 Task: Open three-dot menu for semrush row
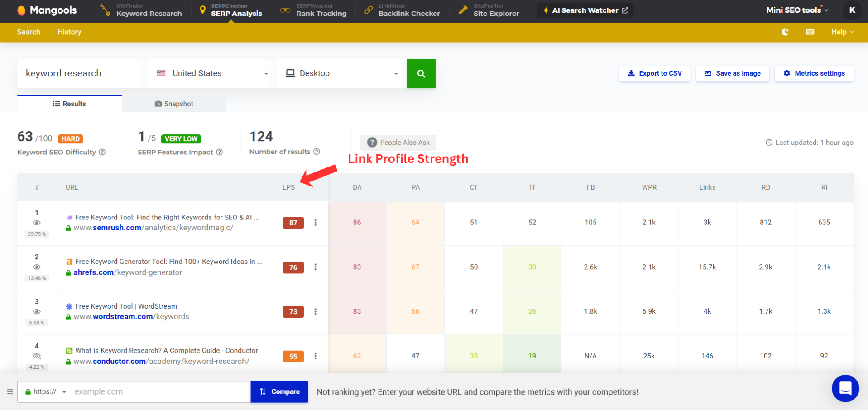pos(316,223)
